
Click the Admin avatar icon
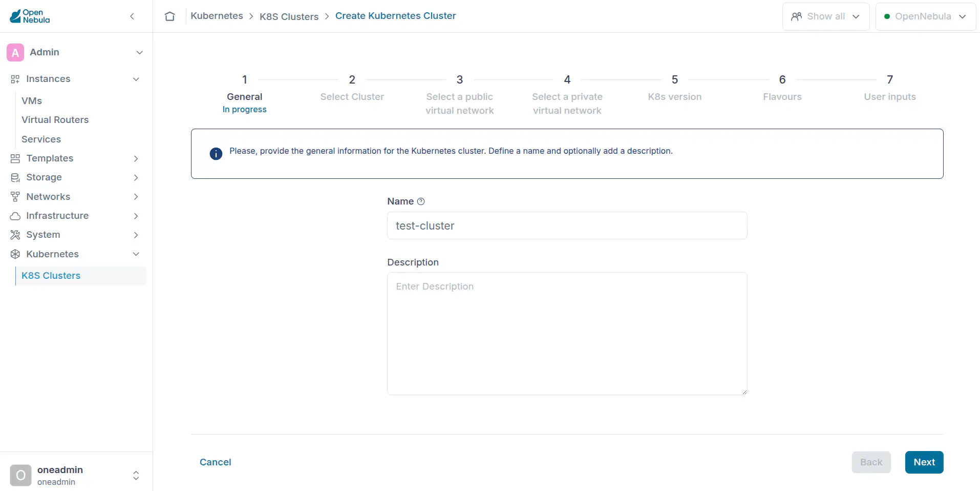point(15,52)
